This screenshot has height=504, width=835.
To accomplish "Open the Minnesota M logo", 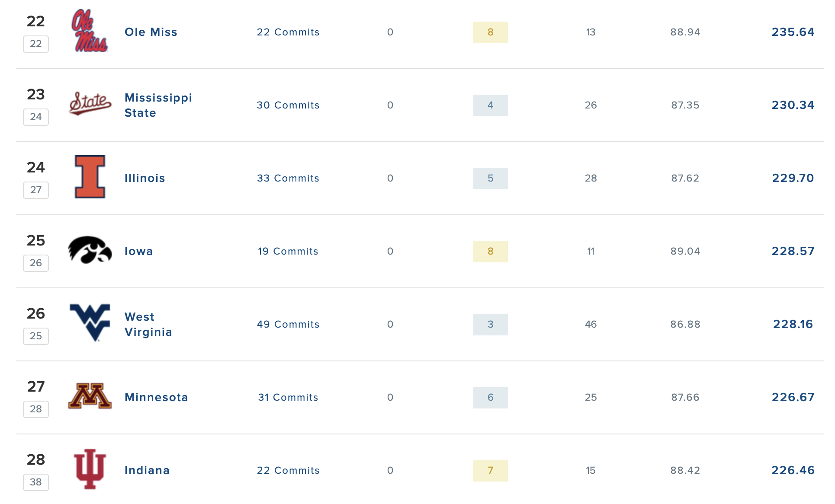I will pos(90,396).
